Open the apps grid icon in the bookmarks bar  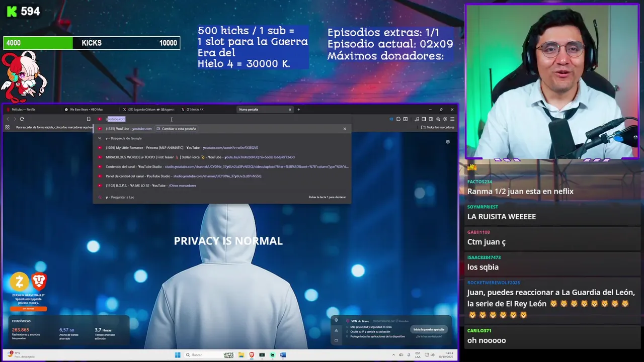[x=7, y=127]
